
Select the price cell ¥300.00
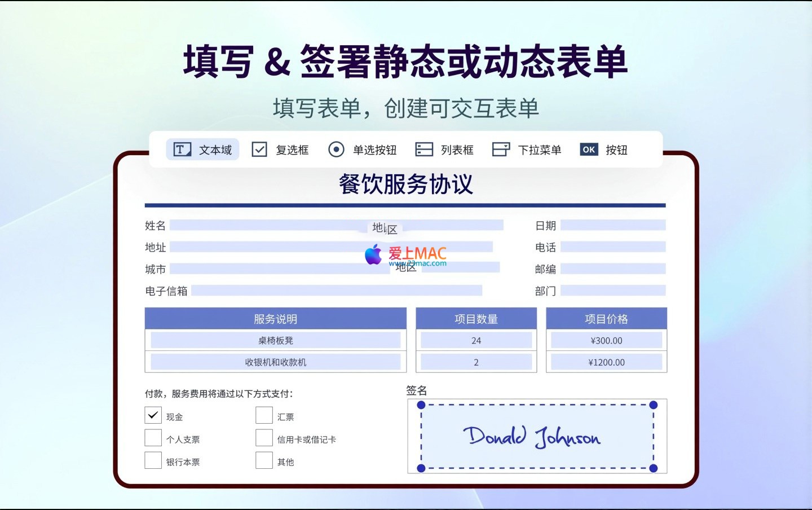tap(607, 340)
